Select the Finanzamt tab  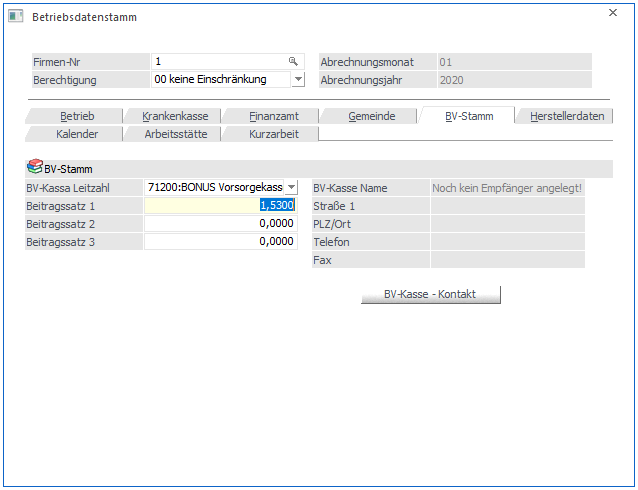[x=271, y=116]
